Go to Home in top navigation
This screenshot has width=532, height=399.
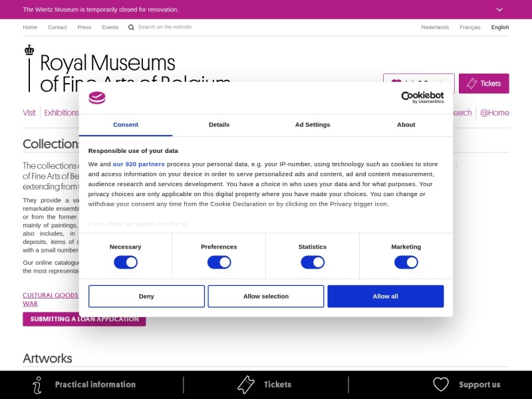[30, 27]
